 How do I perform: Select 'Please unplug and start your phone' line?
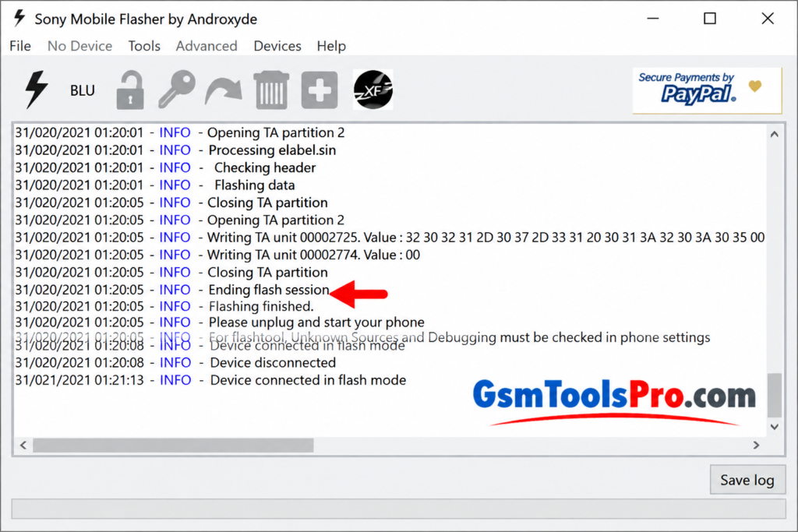click(219, 322)
